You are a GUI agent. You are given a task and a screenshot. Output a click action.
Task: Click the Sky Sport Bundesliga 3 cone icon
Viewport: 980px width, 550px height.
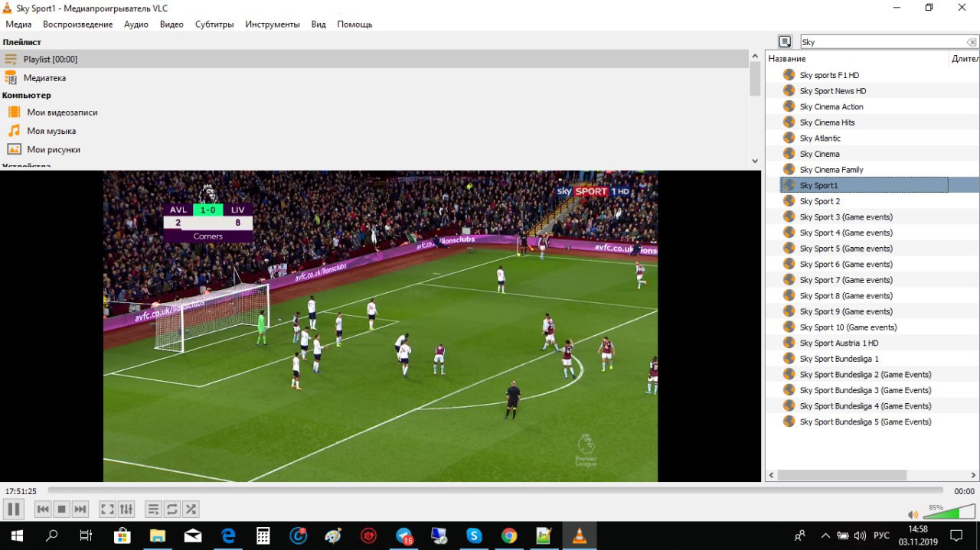tap(789, 390)
